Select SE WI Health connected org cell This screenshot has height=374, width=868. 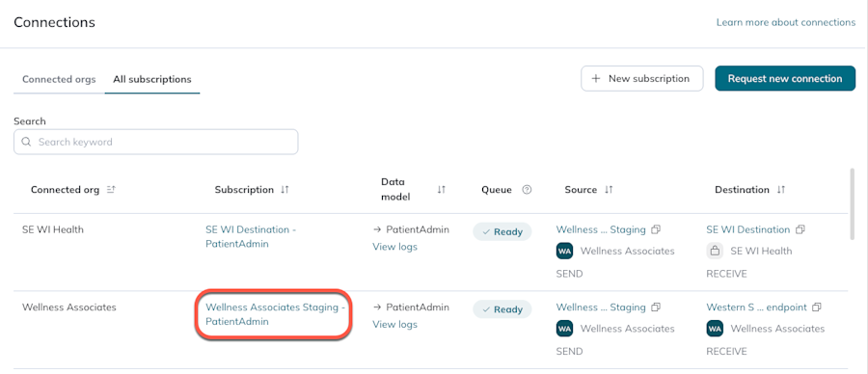(x=53, y=229)
